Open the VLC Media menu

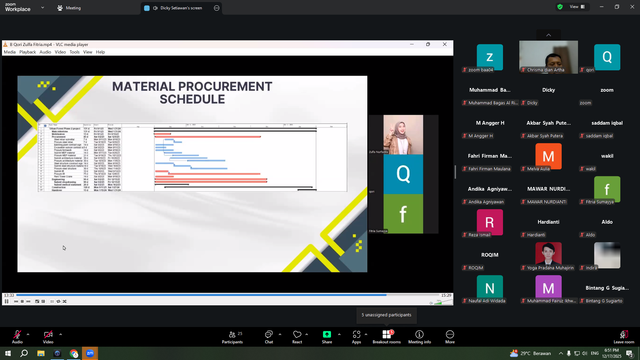tap(10, 52)
